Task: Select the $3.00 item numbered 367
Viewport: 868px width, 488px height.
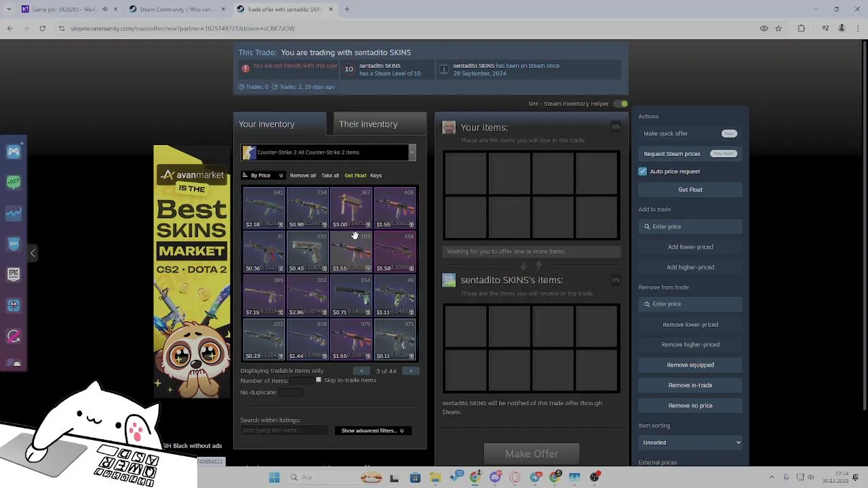Action: coord(351,208)
